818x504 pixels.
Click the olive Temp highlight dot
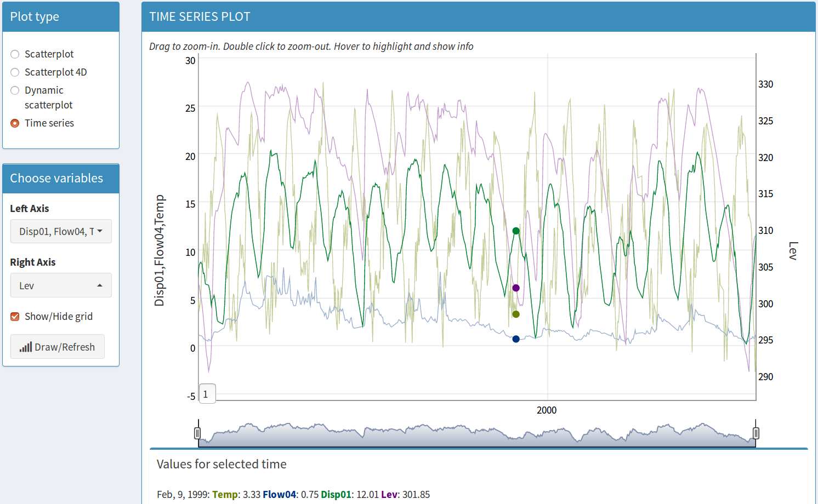516,314
